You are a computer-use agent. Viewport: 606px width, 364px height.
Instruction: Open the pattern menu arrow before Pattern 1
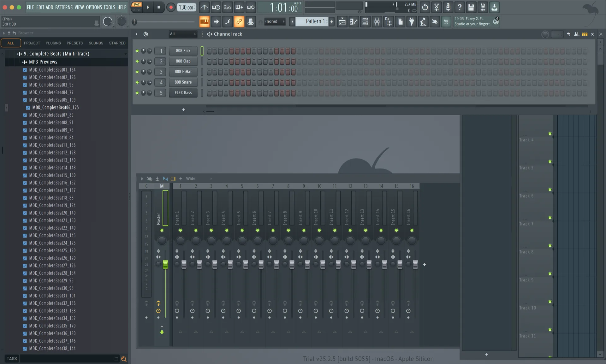point(292,21)
